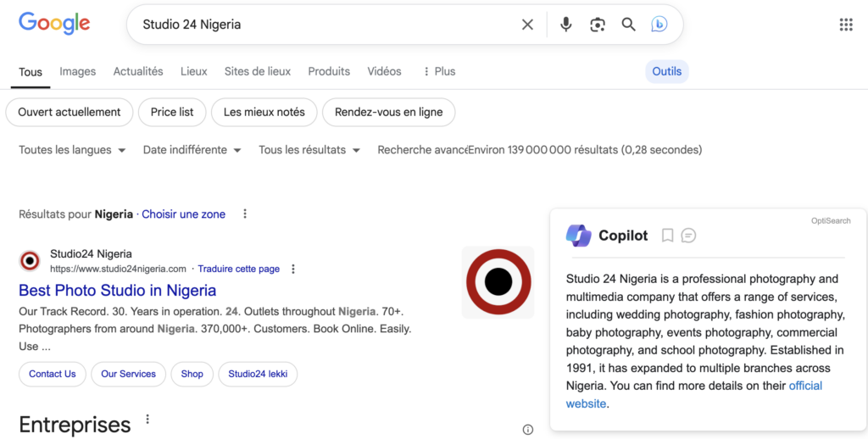
Task: Click the info icon near Entreprises
Action: point(527,430)
